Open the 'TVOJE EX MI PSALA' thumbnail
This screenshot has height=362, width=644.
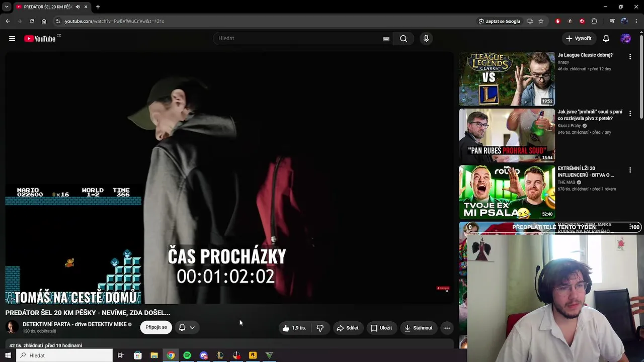click(x=507, y=192)
